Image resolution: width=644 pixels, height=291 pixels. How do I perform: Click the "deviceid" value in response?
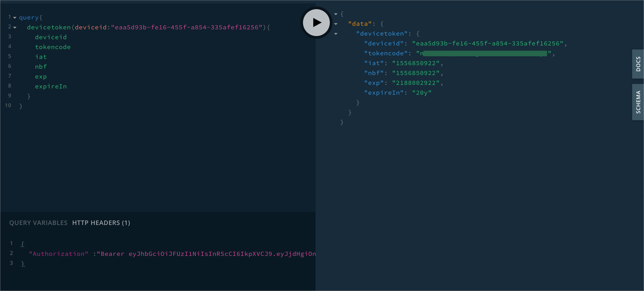click(x=487, y=43)
